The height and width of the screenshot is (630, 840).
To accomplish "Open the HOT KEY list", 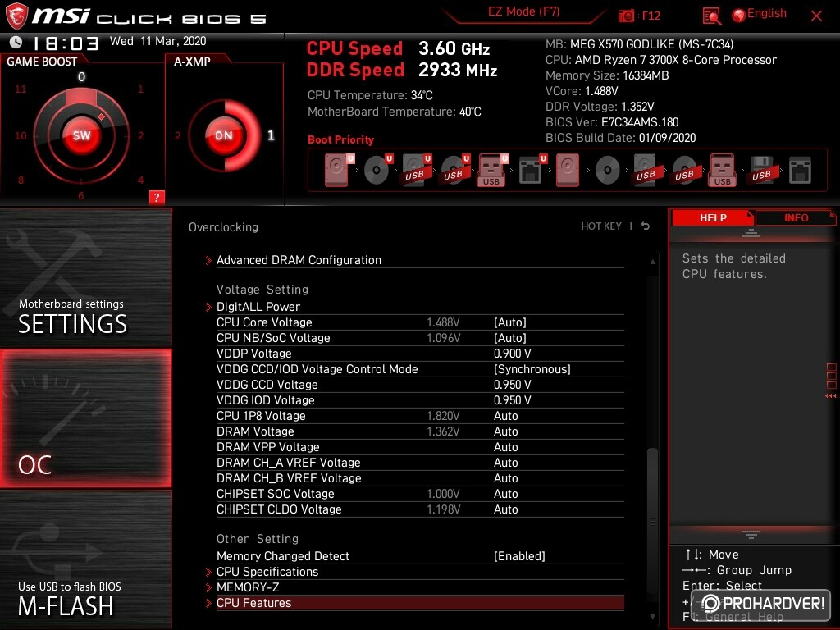I will tap(601, 226).
